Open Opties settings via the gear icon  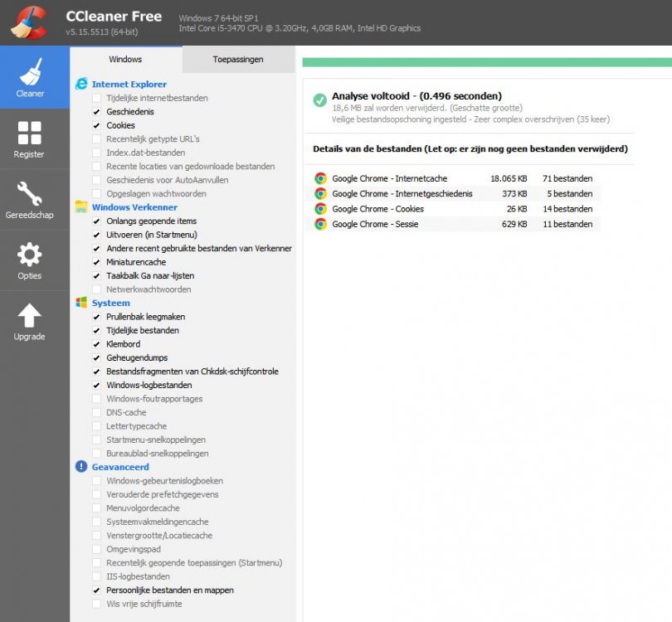(29, 260)
